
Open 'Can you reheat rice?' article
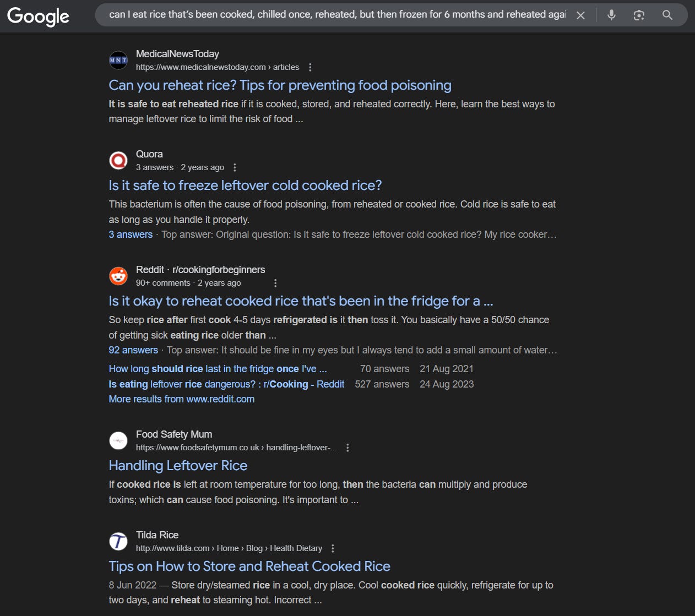tap(280, 85)
